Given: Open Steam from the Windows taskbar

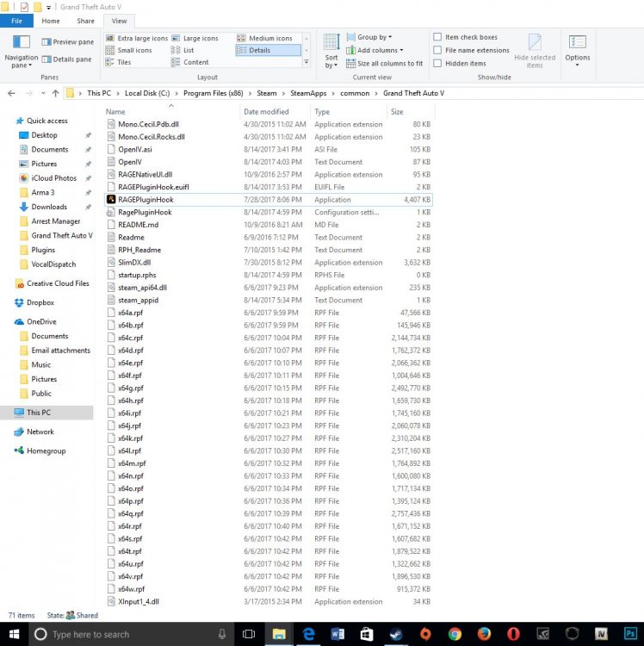Looking at the screenshot, I should (395, 635).
